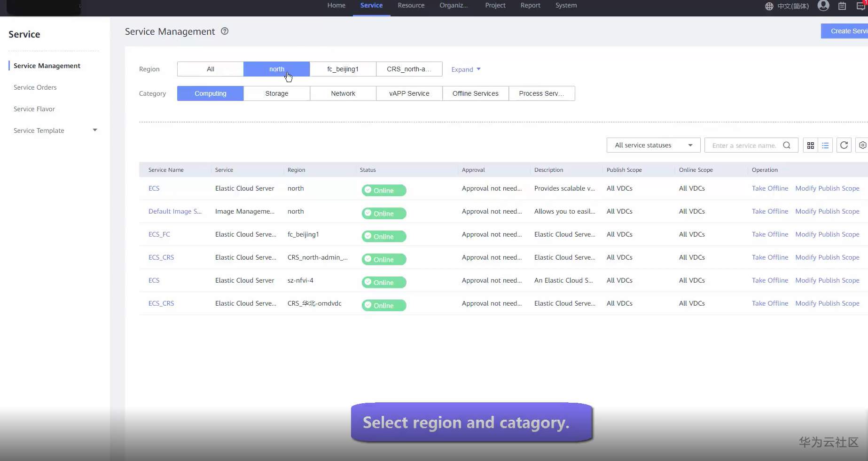Screen dimensions: 868x461
Task: Click the Description column header
Action: point(548,170)
